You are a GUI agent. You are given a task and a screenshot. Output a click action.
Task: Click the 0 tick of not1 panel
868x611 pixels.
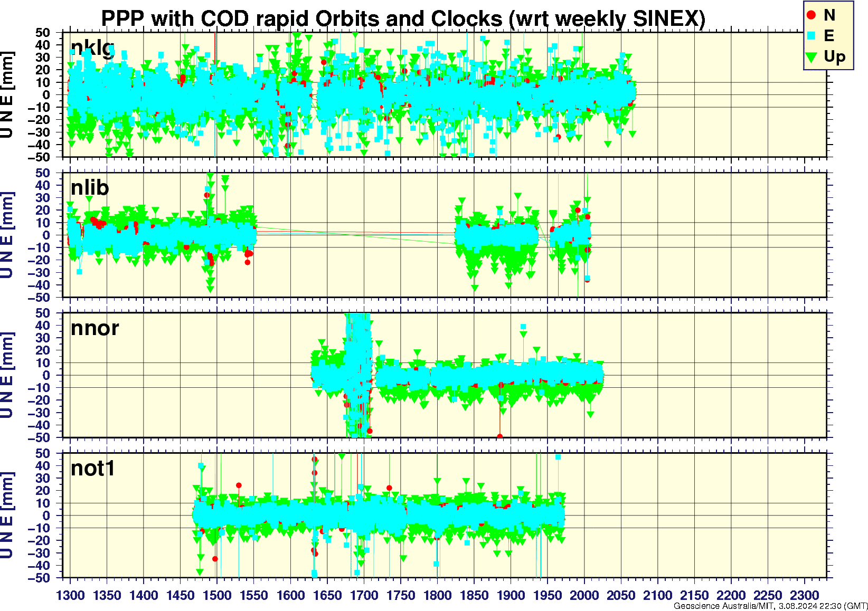click(46, 515)
